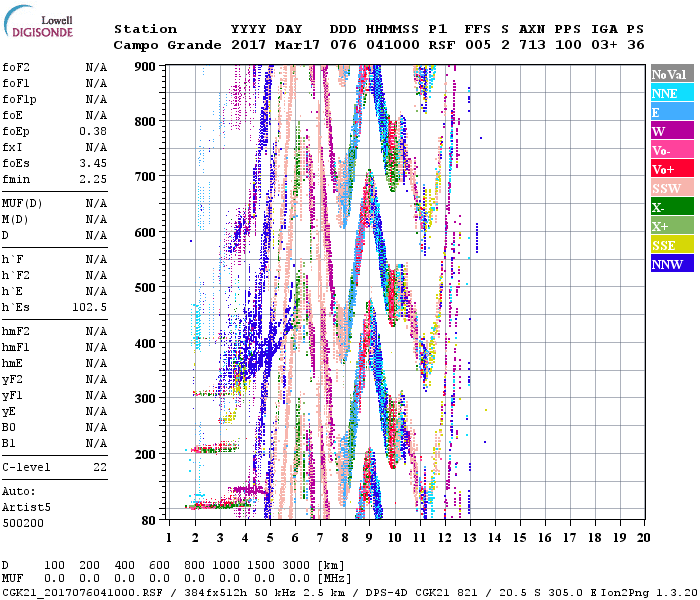
Task: Click the 700 height axis label
Action: click(145, 177)
